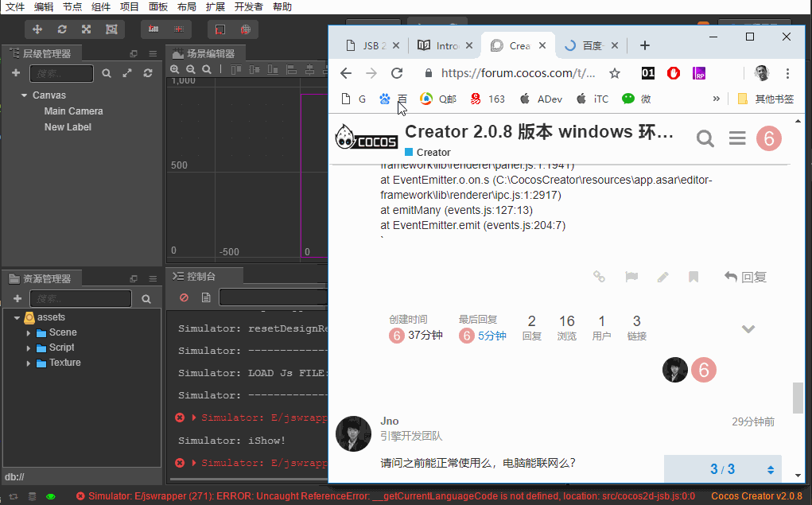
Task: Open Creator category link
Action: point(428,152)
